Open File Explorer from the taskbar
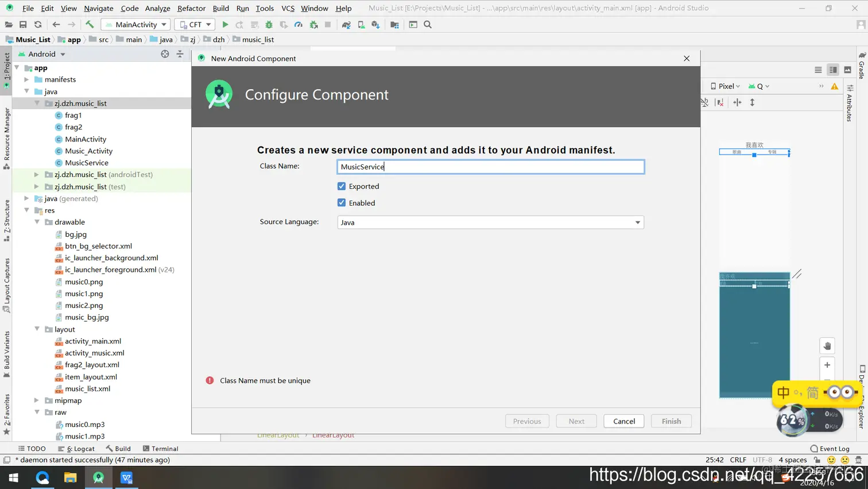 tap(70, 478)
